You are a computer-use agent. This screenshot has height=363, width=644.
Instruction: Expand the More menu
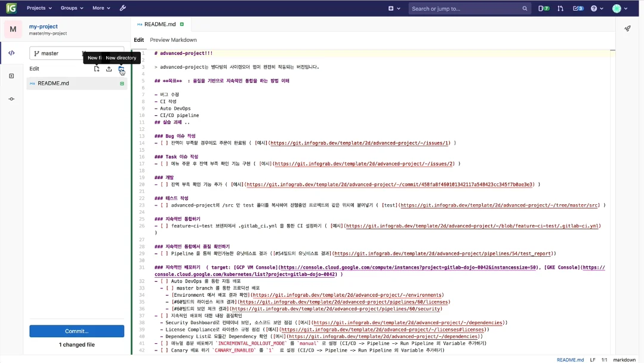[x=101, y=8]
